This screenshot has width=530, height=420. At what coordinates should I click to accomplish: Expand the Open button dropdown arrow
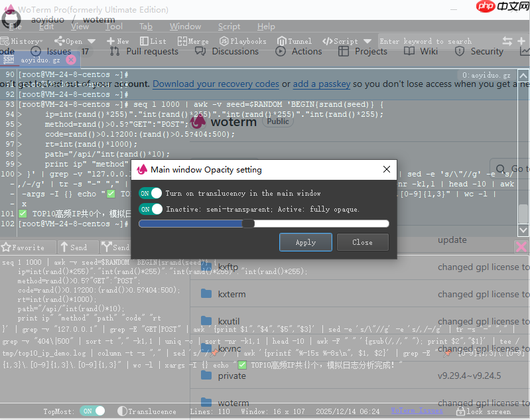click(x=92, y=41)
